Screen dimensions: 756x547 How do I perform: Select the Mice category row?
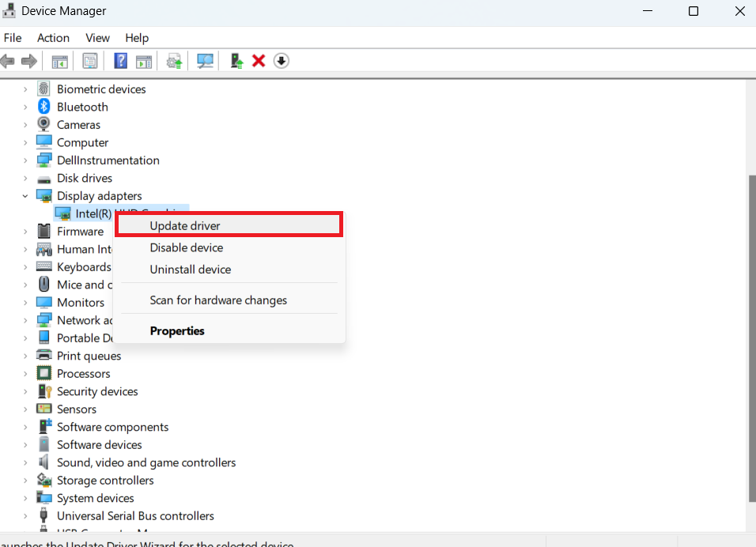tap(85, 285)
